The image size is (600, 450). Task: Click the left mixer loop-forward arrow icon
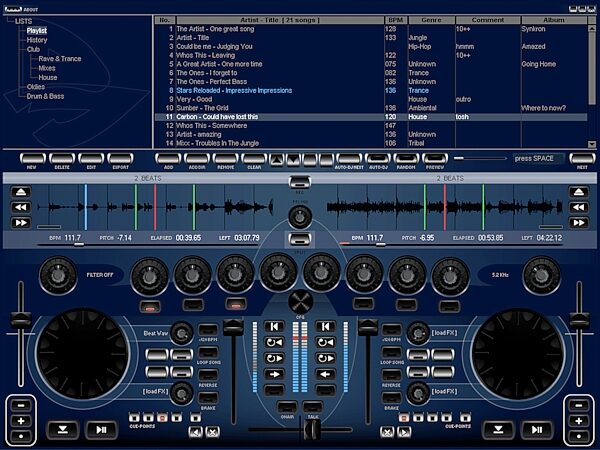coord(274,358)
